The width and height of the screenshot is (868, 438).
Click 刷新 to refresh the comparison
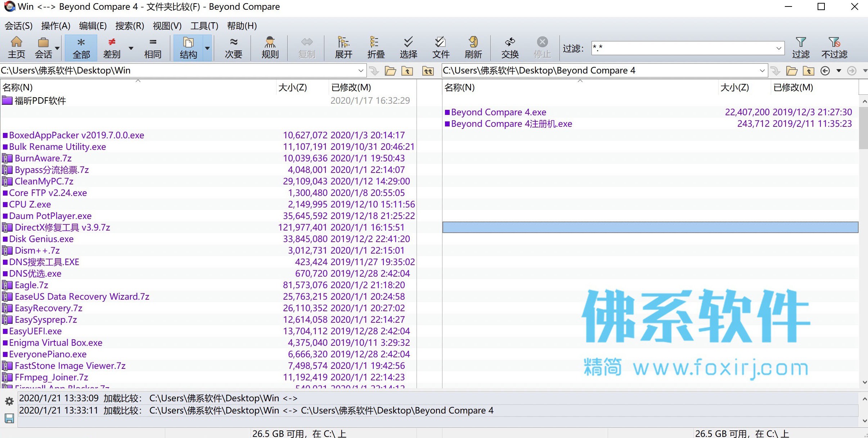click(x=473, y=48)
